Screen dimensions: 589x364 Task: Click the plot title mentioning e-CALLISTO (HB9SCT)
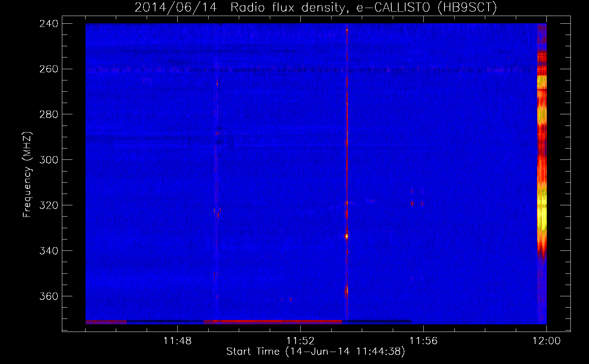click(316, 7)
